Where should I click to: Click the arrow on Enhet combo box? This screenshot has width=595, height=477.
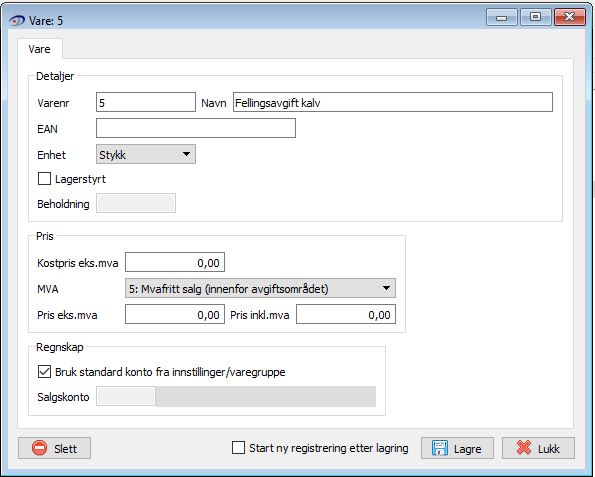click(186, 154)
